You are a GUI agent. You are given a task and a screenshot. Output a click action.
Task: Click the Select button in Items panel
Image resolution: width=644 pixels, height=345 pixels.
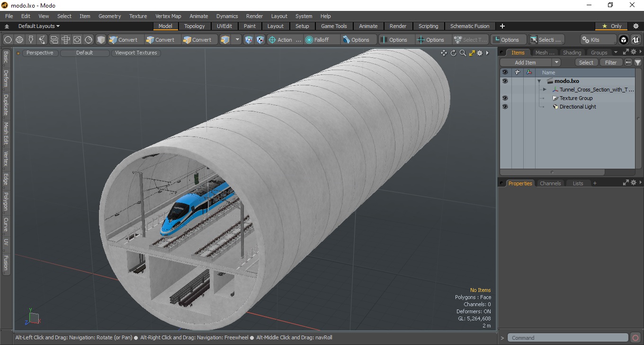[x=586, y=63]
